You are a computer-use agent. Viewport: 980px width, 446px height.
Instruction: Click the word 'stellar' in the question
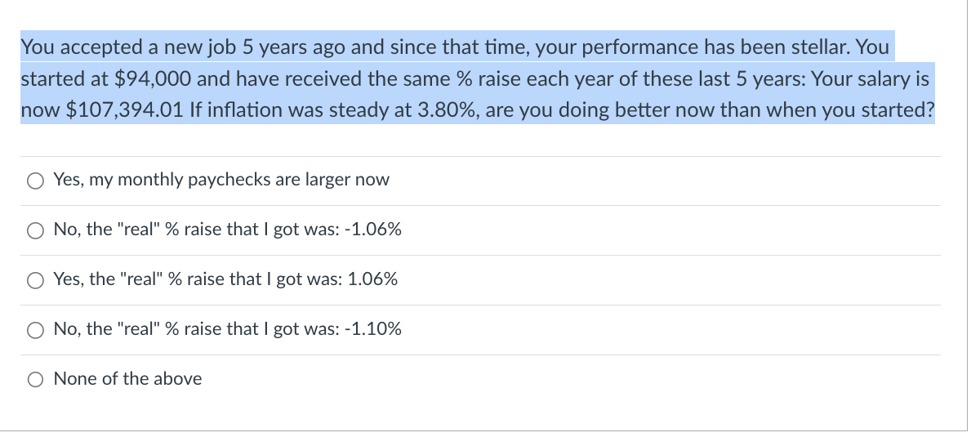825,47
